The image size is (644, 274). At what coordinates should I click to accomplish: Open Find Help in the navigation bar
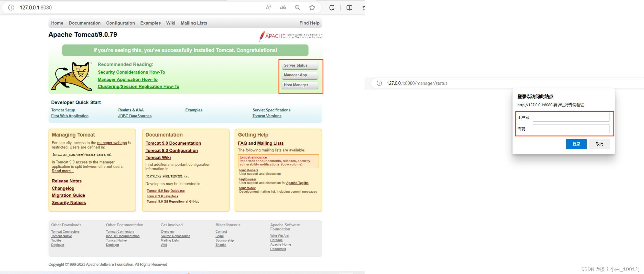pos(309,23)
